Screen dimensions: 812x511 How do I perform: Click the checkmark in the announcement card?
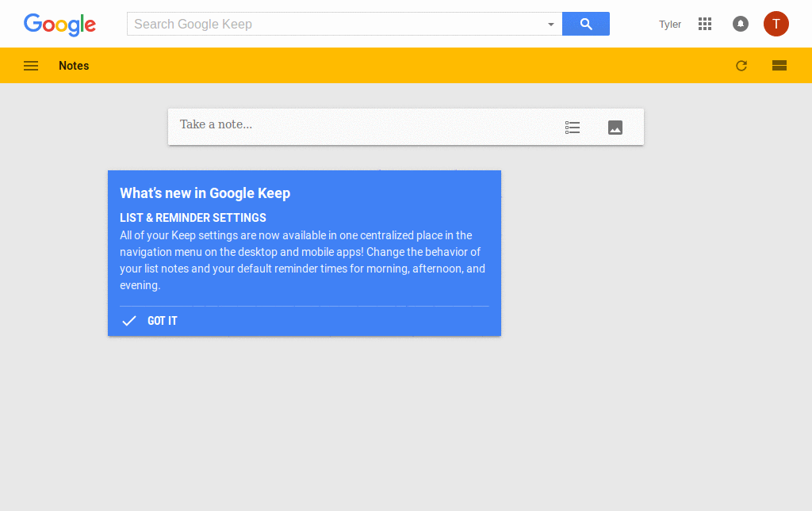pos(128,321)
